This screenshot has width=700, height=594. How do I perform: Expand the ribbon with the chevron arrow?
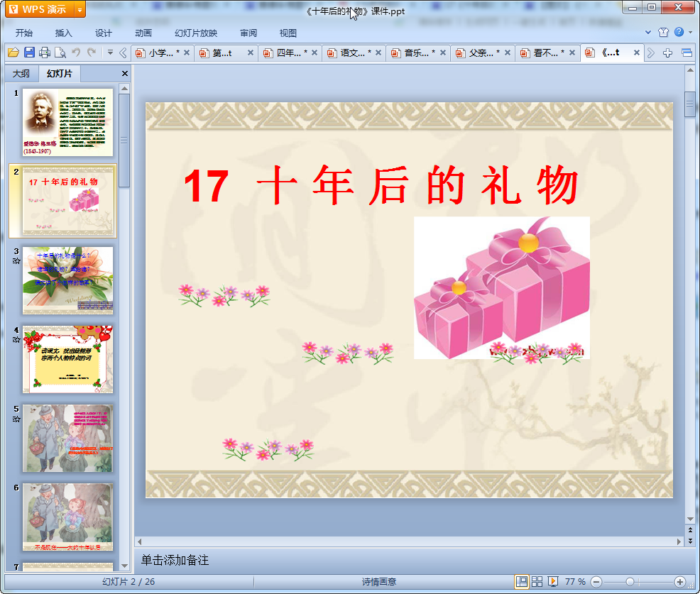(x=648, y=33)
